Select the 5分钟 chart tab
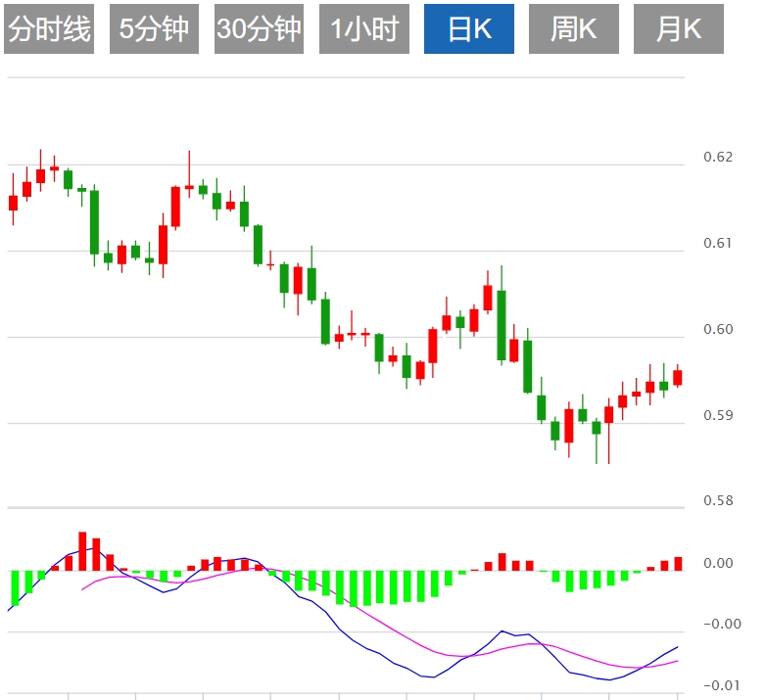Screen dimensions: 765x700 point(154,29)
